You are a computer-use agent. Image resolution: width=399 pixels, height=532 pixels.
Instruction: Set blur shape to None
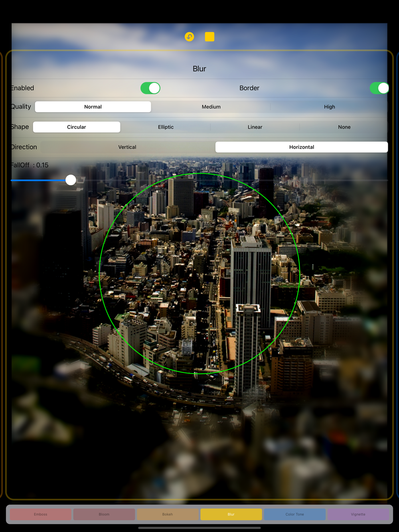[344, 127]
